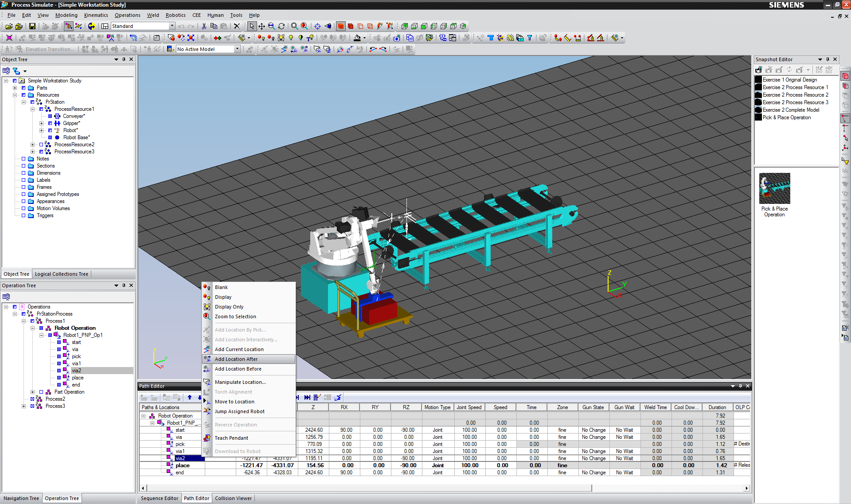Click the Open Study folder icon

[9, 26]
